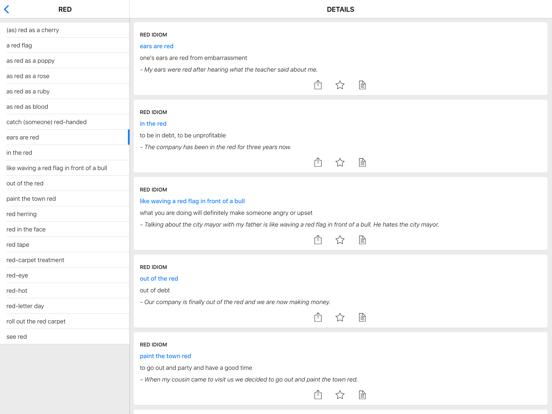The width and height of the screenshot is (552, 414).
Task: Favorite the 'ears are red' idiom with star
Action: (x=340, y=85)
